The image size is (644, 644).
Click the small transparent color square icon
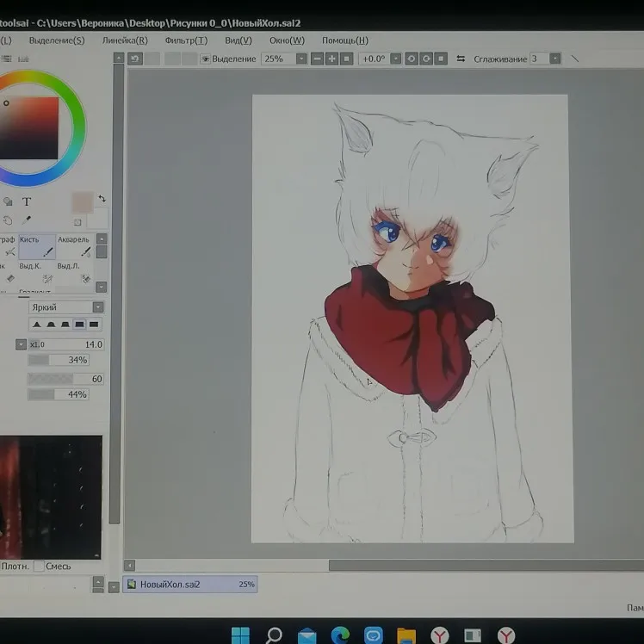pos(77,222)
